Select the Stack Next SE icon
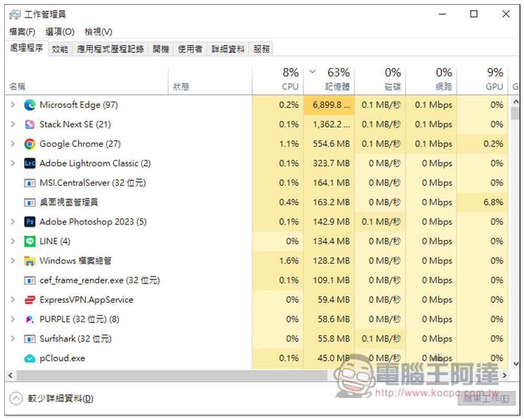This screenshot has height=420, width=524. [30, 125]
